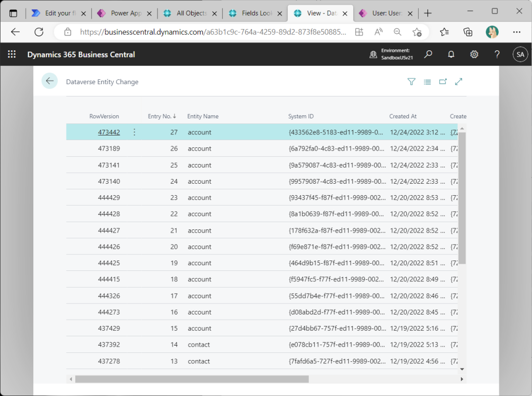This screenshot has height=396, width=532.
Task: Click the vertical scrollbar down arrow
Action: point(462,370)
